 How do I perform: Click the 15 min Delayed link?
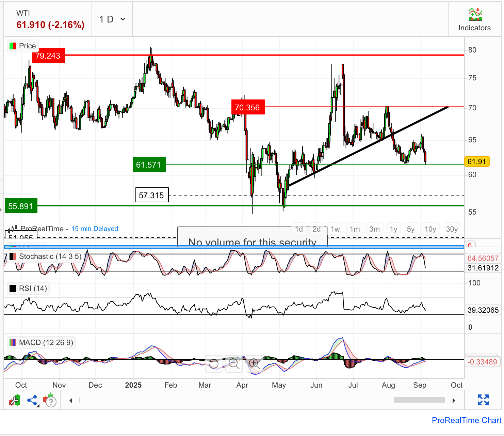point(95,229)
